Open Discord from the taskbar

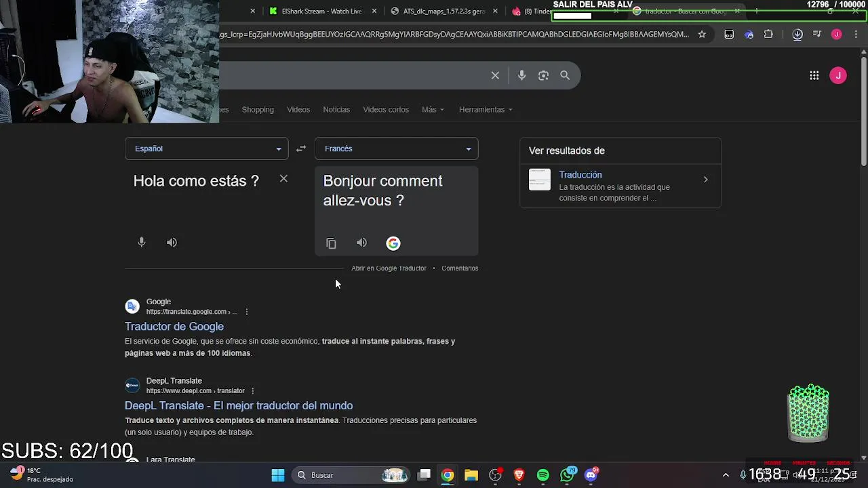591,475
